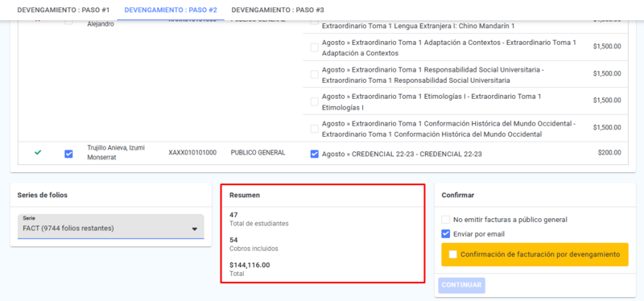Enable No emitir facturas a público general
This screenshot has height=301, width=644.
pyautogui.click(x=446, y=220)
